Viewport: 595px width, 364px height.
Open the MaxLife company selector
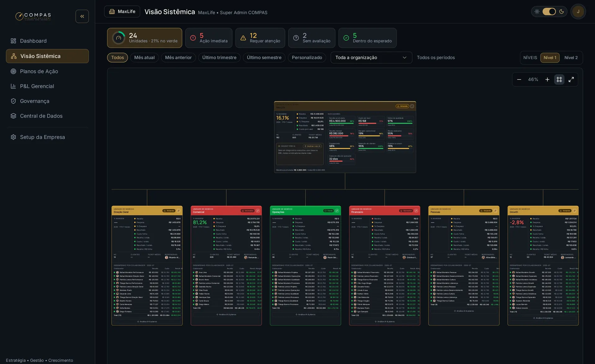[x=122, y=11]
